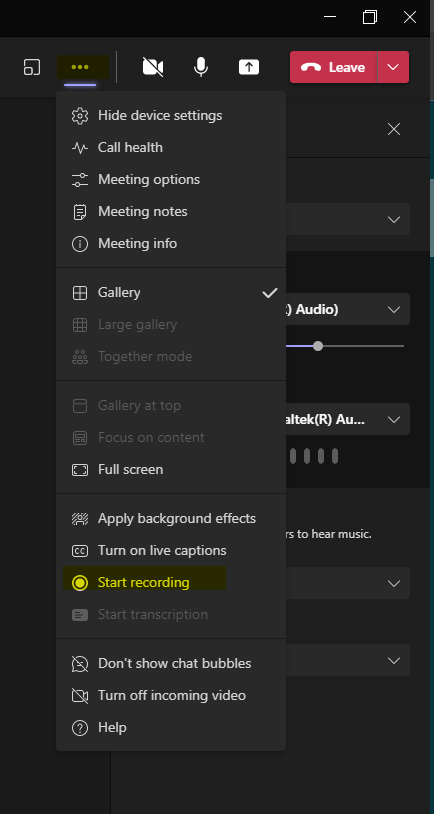Screen dimensions: 434x814
Task: Expand the Realtek microphone dropdown
Action: [394, 419]
